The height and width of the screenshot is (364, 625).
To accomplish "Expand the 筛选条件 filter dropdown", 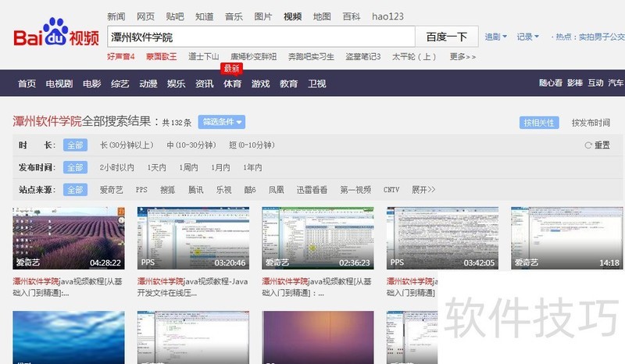I will 222,122.
